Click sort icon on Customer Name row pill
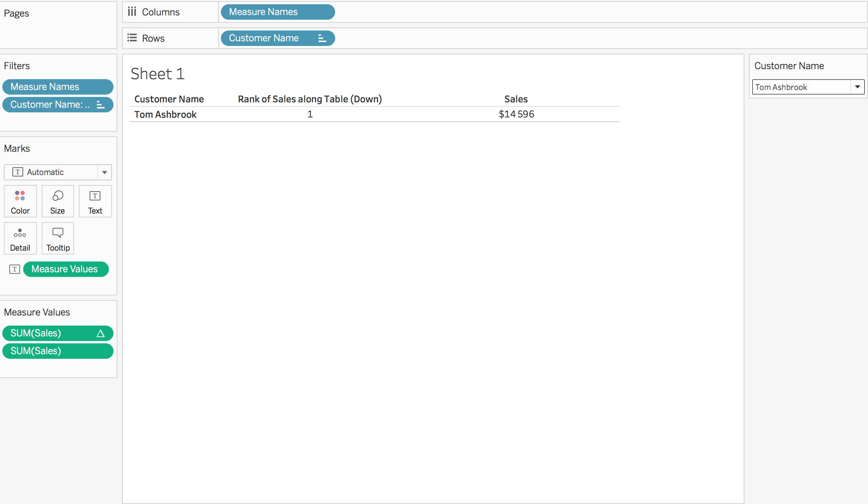868x504 pixels. coord(322,38)
